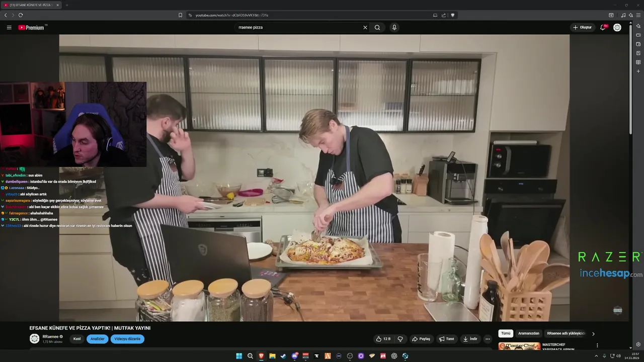
Task: Open the Brave Shields lion icon
Action: [452, 15]
